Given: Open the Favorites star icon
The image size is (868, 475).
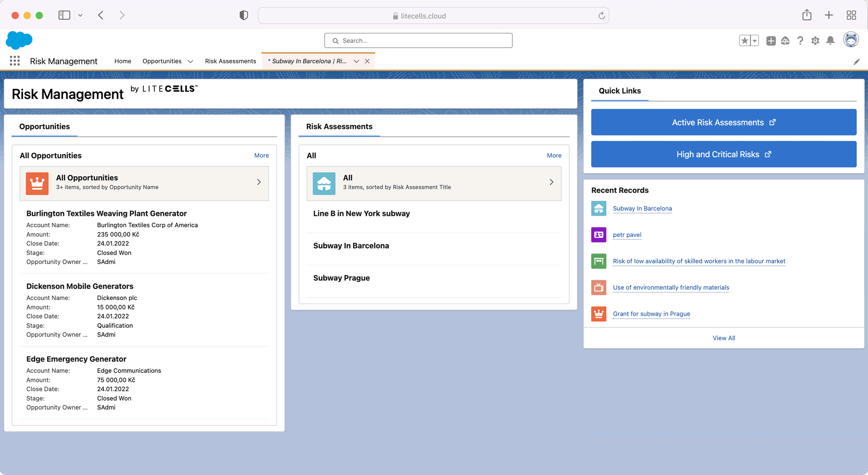Looking at the screenshot, I should 744,41.
